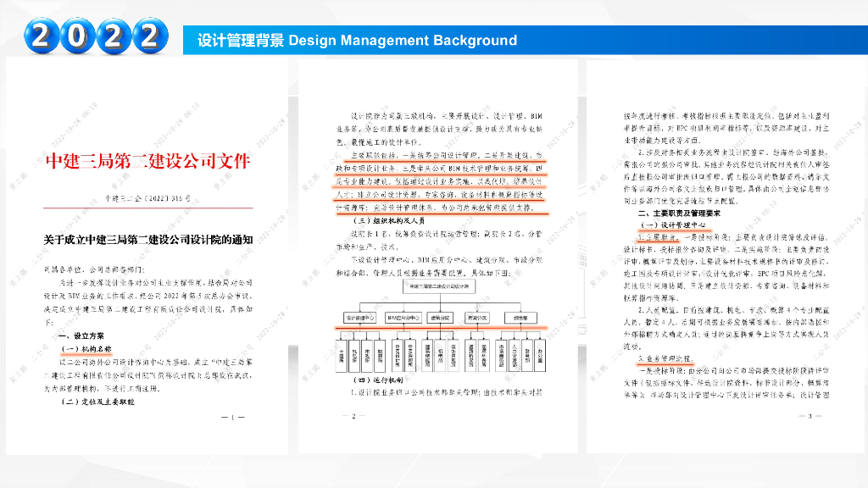The image size is (868, 488).
Task: Select page number 2 at page bottom
Action: click(x=353, y=416)
